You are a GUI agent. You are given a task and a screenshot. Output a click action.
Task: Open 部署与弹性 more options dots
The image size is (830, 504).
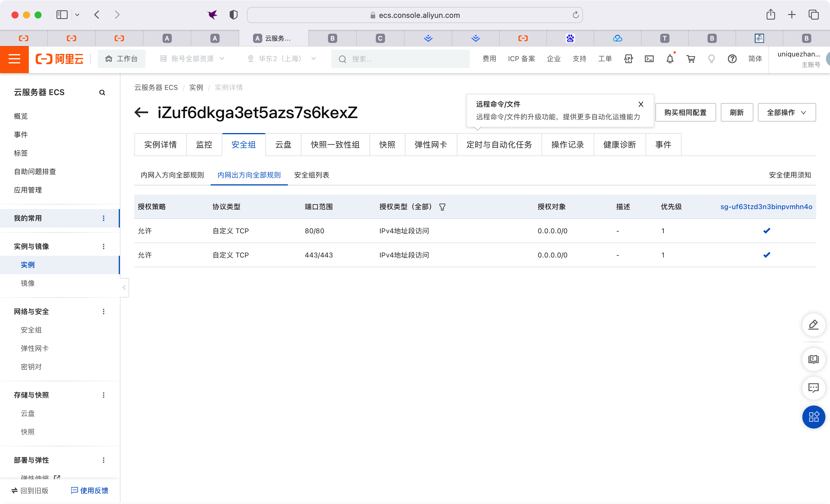coord(103,460)
